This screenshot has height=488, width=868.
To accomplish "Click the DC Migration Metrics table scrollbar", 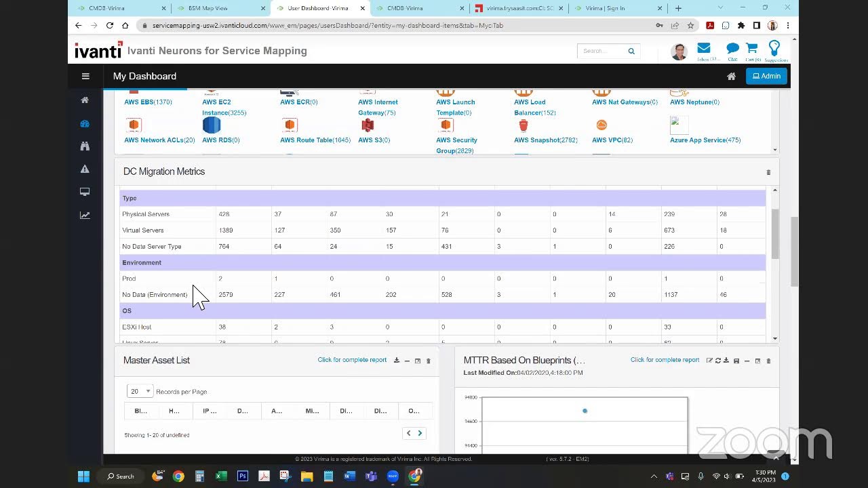I will (774, 234).
